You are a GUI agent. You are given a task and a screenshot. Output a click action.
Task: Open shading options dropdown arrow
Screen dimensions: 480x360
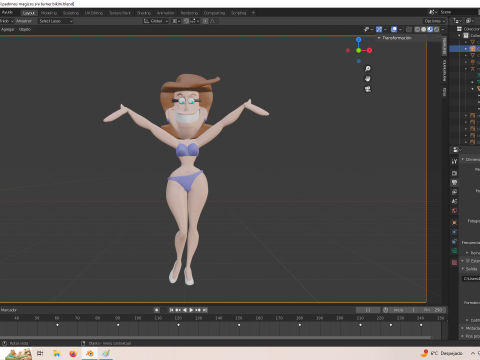tap(443, 29)
